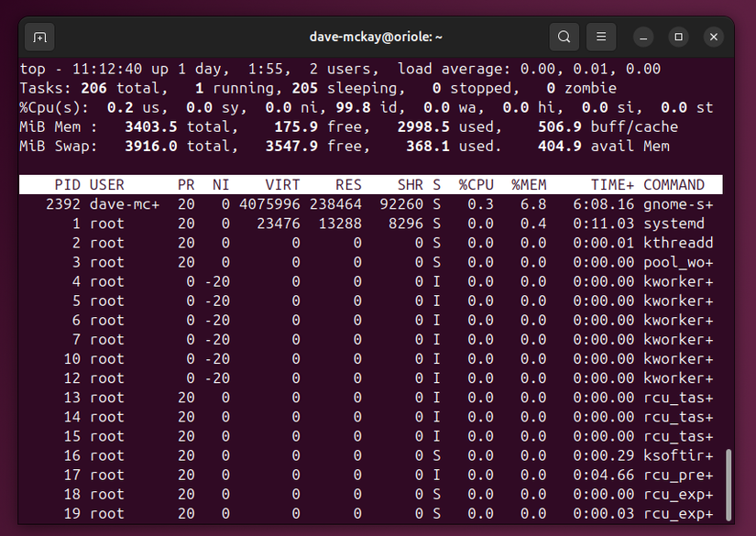Select the %CPU column header

(x=476, y=184)
